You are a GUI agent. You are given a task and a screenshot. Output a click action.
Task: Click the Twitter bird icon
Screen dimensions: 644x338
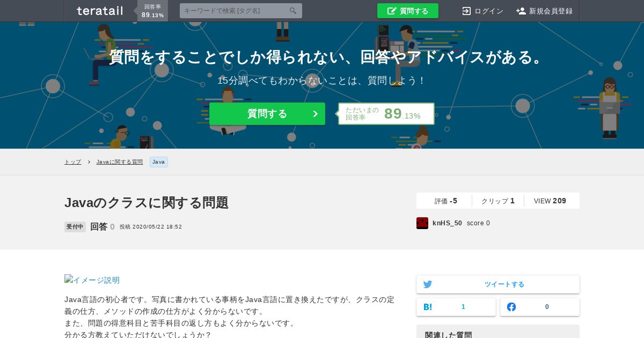click(428, 284)
